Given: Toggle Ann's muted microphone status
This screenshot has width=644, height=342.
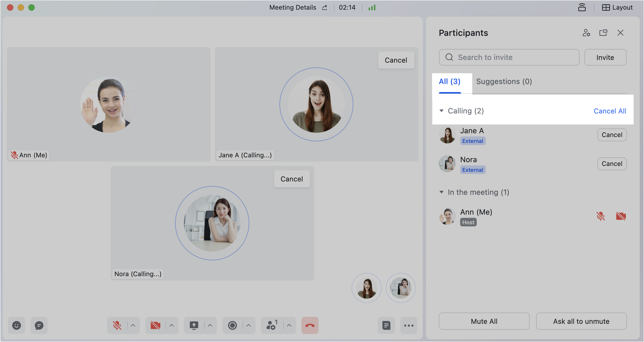Looking at the screenshot, I should 600,216.
